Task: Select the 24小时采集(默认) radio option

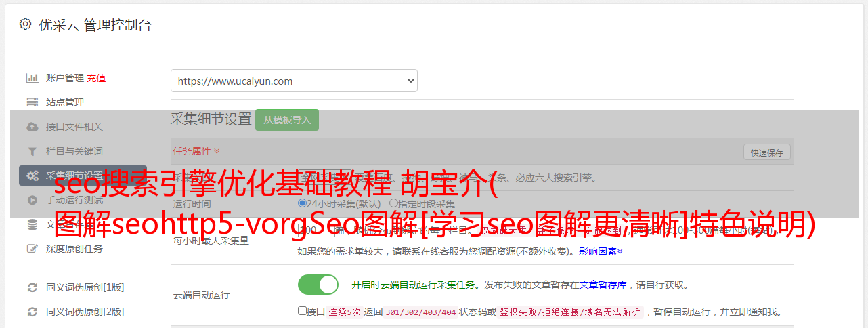Action: [x=303, y=203]
